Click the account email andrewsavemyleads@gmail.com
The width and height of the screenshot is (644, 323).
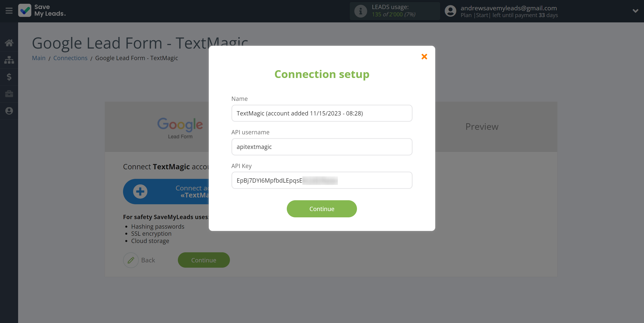(509, 8)
